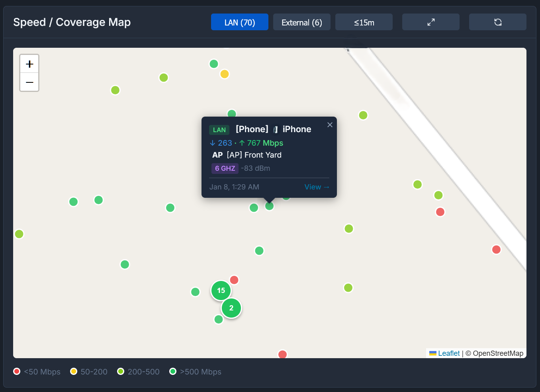Click the -83 dBm signal value
540x392 pixels.
tap(255, 168)
